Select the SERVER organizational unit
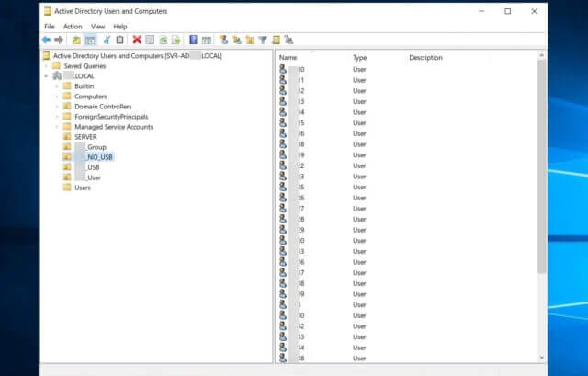Screen dimensions: 588x376 pos(85,137)
